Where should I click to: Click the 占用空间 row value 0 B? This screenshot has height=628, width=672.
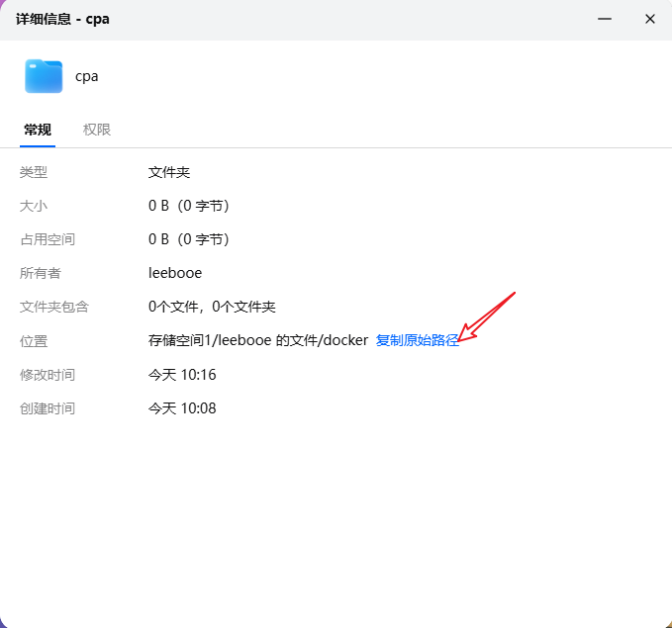188,239
